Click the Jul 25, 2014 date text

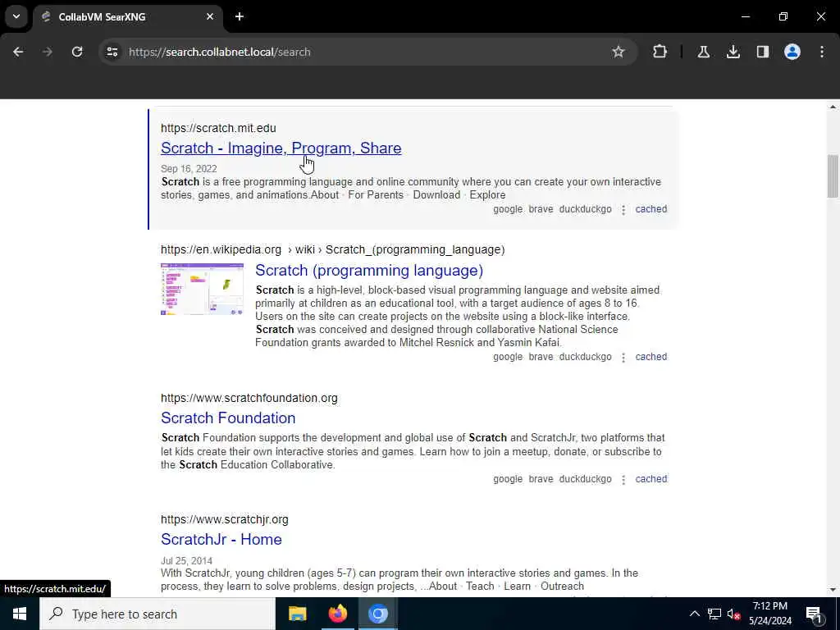point(186,561)
